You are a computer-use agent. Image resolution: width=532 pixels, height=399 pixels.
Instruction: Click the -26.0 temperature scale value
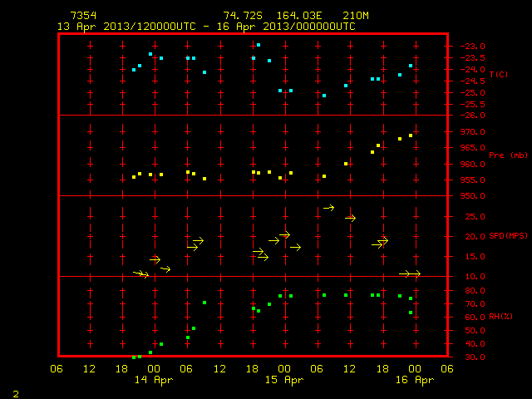point(473,116)
